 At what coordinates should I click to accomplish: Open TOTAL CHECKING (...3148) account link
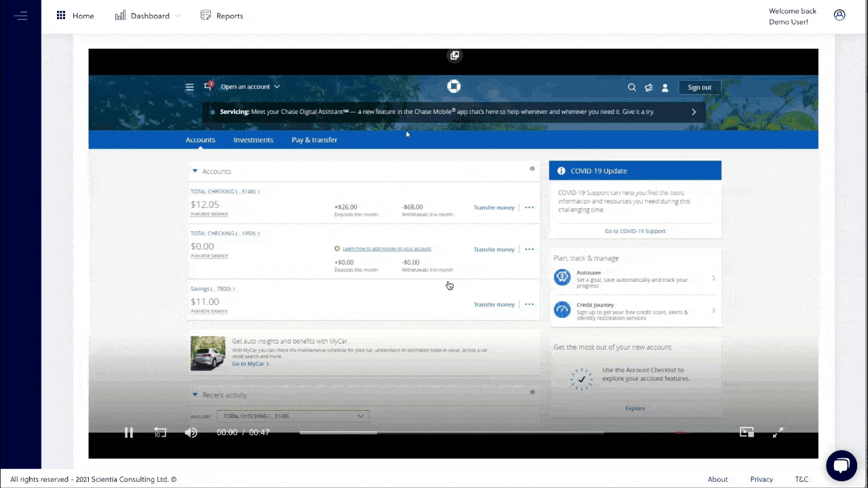[x=225, y=192]
